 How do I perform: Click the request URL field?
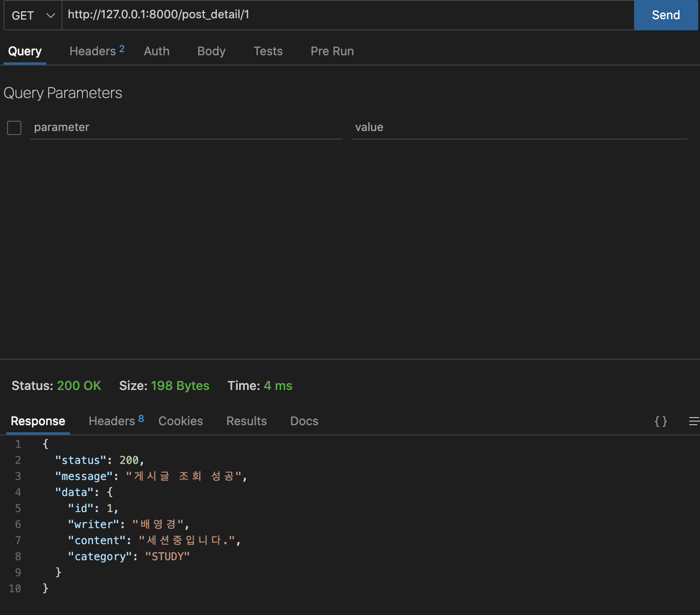coord(348,15)
